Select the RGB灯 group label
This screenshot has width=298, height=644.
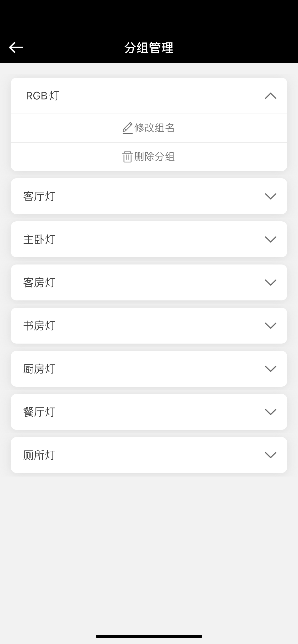(x=42, y=96)
